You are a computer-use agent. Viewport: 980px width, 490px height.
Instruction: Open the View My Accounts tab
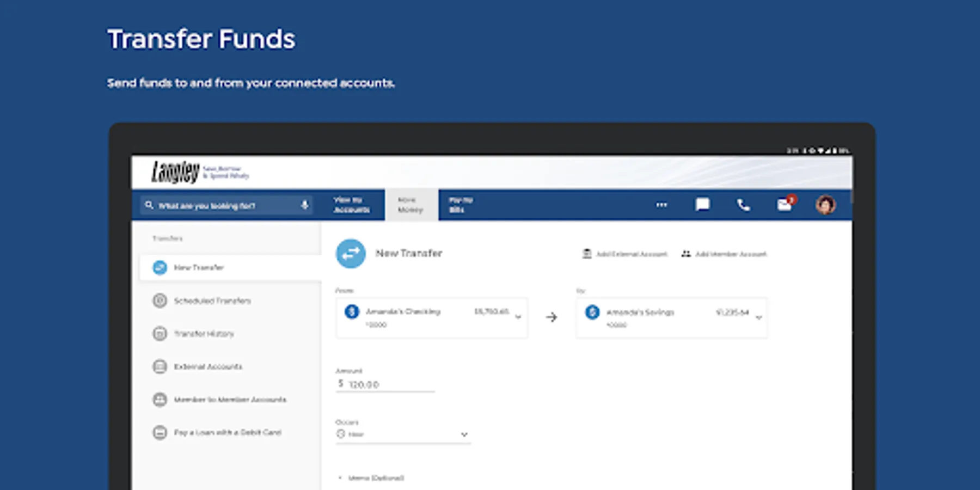click(352, 205)
